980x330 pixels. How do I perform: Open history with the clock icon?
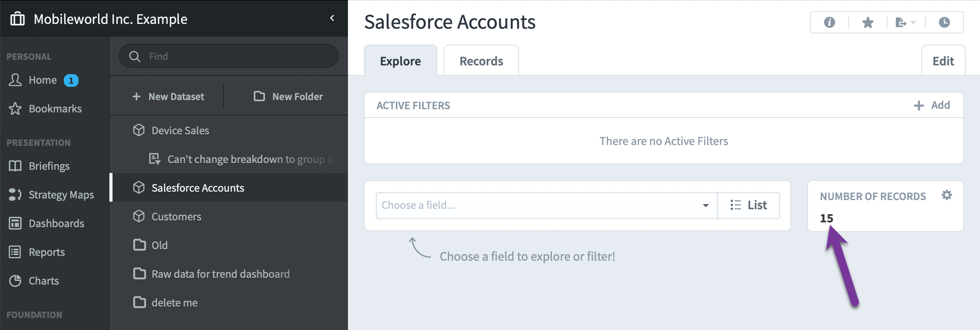coord(944,22)
